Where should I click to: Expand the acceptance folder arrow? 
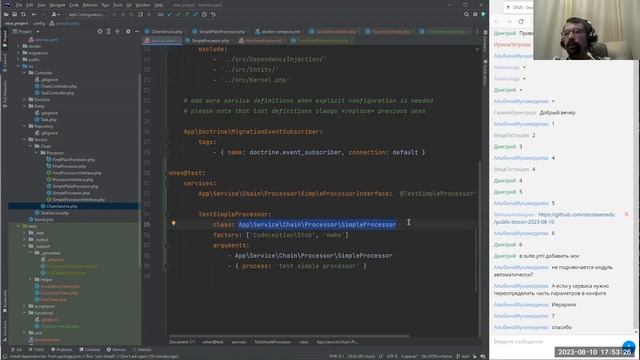[24, 306]
